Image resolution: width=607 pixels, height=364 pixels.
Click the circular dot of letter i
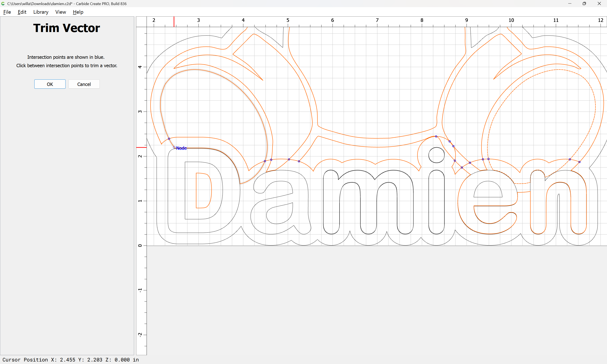tap(436, 155)
